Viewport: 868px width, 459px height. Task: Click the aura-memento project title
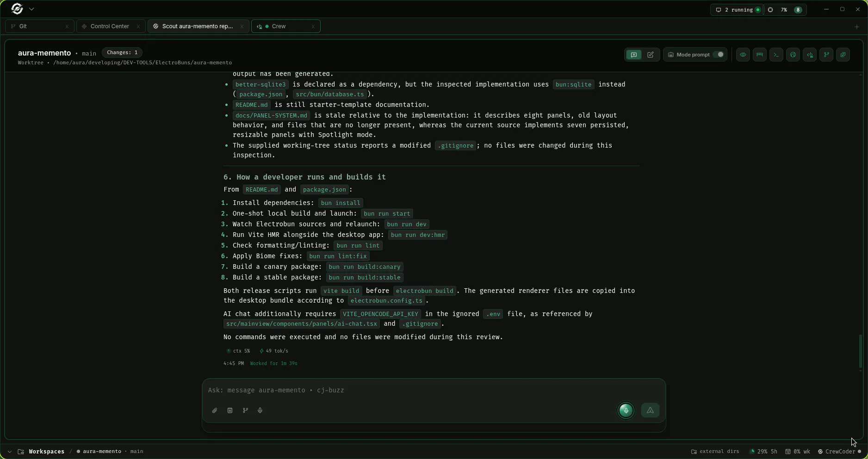tap(44, 53)
